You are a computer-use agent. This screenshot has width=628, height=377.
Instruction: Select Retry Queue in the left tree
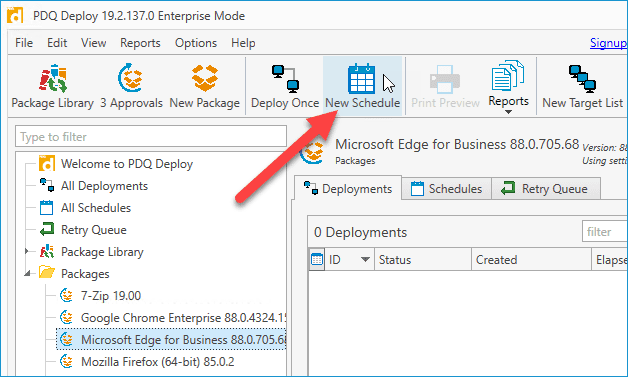94,230
